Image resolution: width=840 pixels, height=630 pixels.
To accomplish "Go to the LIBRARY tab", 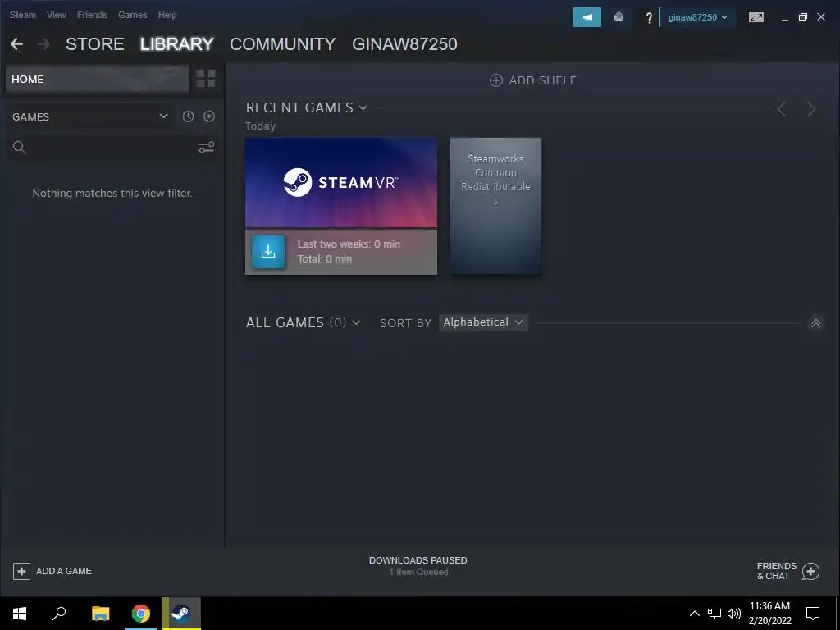I will tap(177, 44).
